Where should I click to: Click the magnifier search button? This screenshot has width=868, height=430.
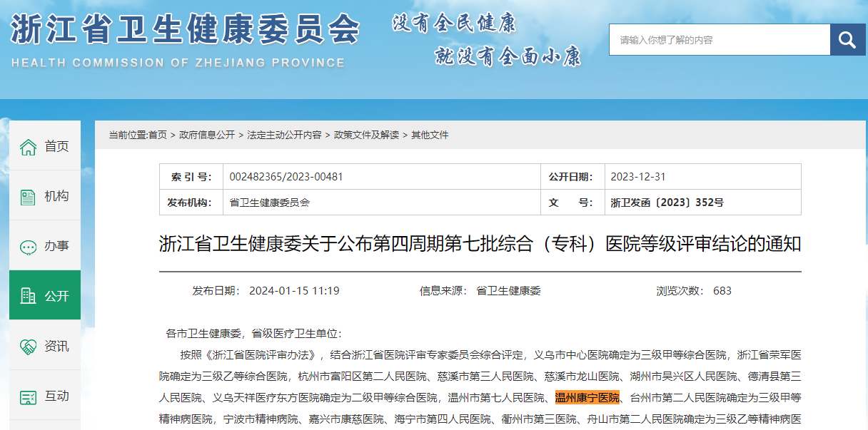[847, 40]
